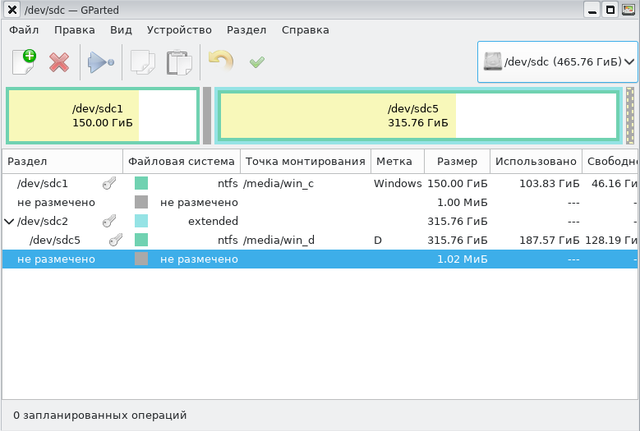Click the New partition toolbar icon
Viewport: 640px width, 431px height.
click(x=24, y=62)
